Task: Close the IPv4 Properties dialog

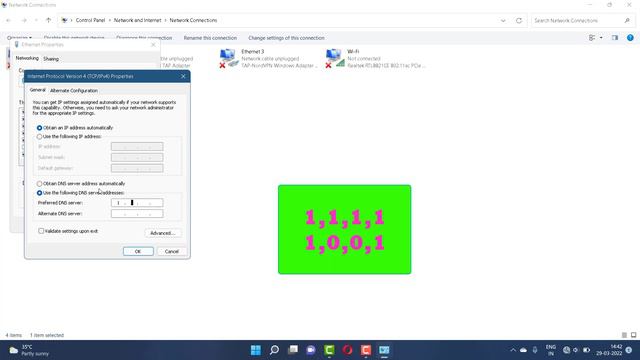Action: 183,76
